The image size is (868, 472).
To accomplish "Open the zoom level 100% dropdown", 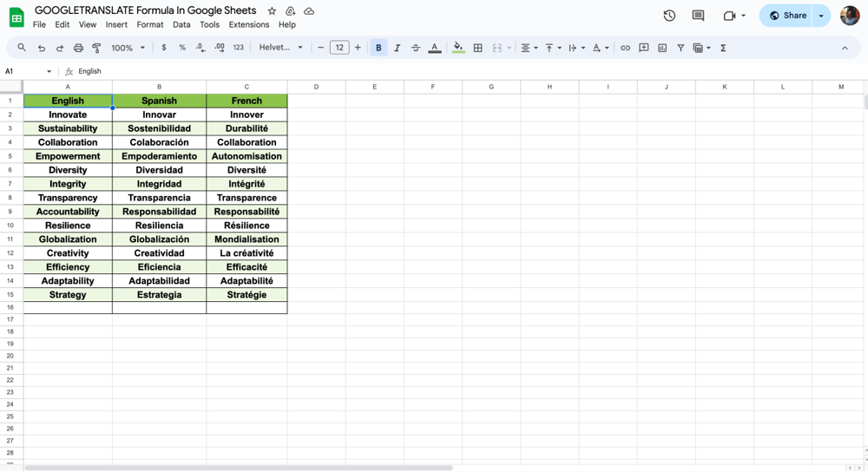I will coord(128,48).
